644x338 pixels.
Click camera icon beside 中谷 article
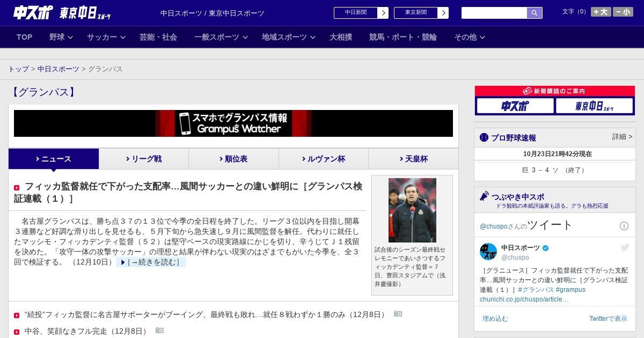[159, 330]
